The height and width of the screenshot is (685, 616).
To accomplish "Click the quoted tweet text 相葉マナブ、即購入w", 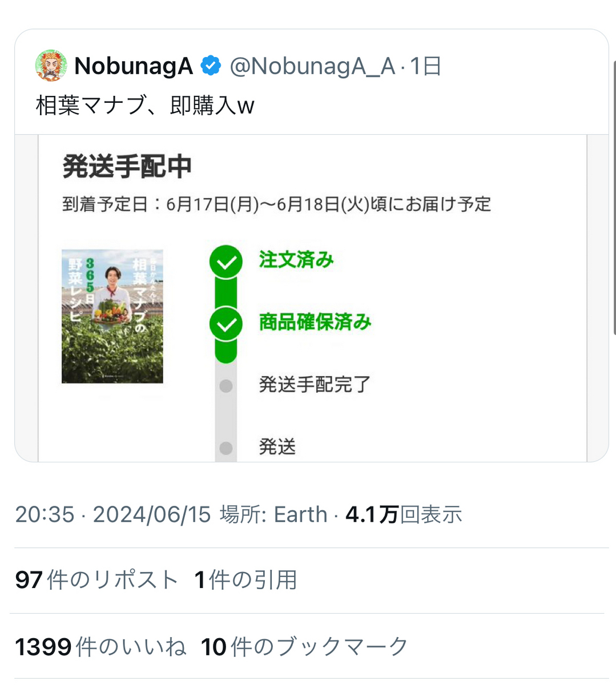I will pos(145,106).
